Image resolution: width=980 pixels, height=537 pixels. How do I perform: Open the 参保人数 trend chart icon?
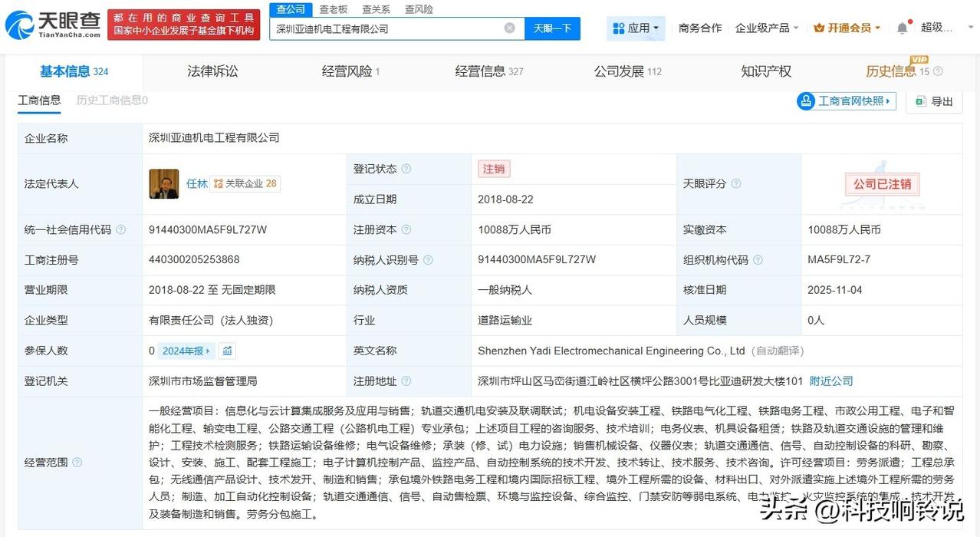pyautogui.click(x=227, y=351)
